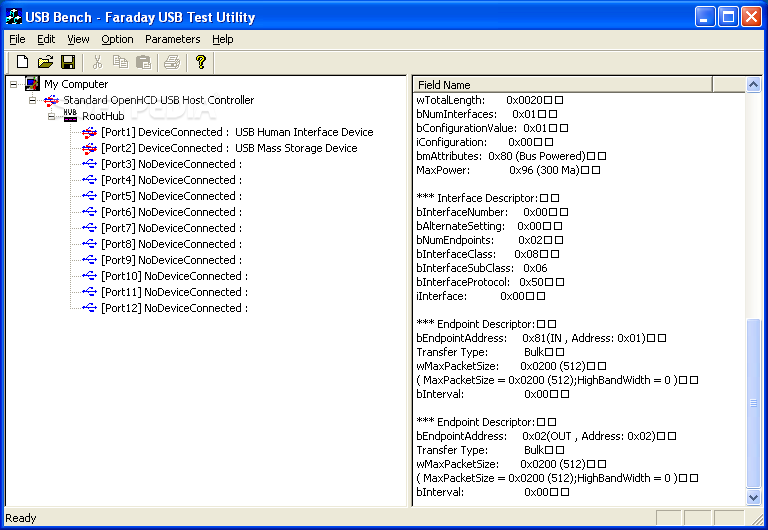This screenshot has height=530, width=768.
Task: Click the blue USB icon for Port6
Action: (x=90, y=212)
